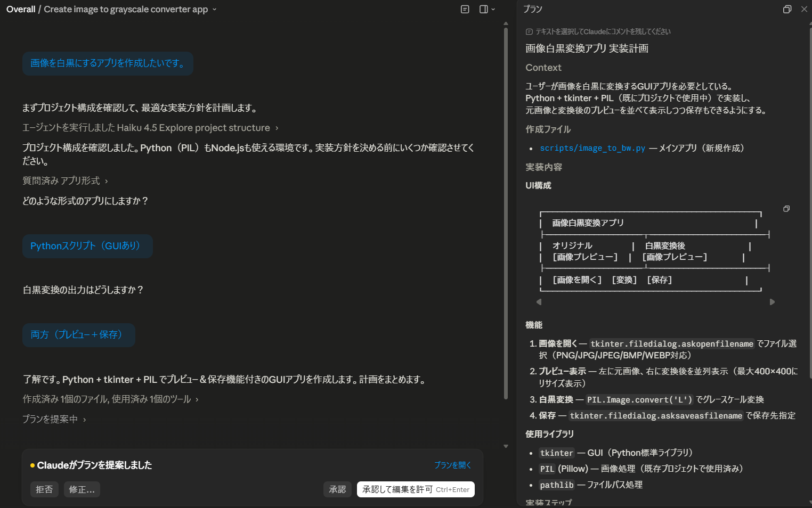Image resolution: width=812 pixels, height=508 pixels.
Task: Click the 作成ファイル heading
Action: pos(548,129)
